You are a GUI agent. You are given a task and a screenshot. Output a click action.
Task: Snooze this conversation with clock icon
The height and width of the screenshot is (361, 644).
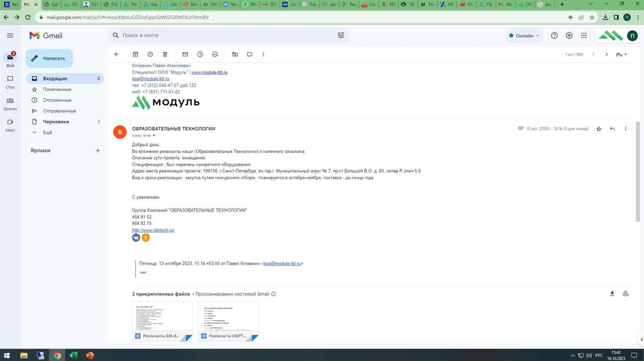tap(200, 54)
